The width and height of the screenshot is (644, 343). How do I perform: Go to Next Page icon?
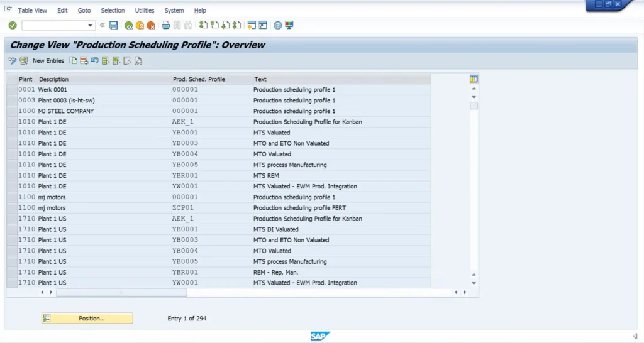point(226,25)
